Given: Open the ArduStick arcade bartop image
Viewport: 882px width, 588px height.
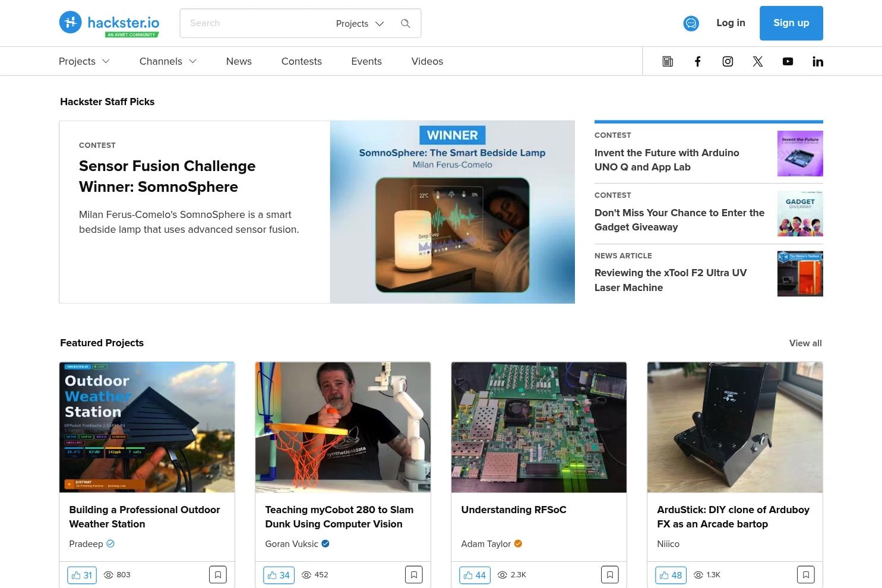Looking at the screenshot, I should [735, 427].
